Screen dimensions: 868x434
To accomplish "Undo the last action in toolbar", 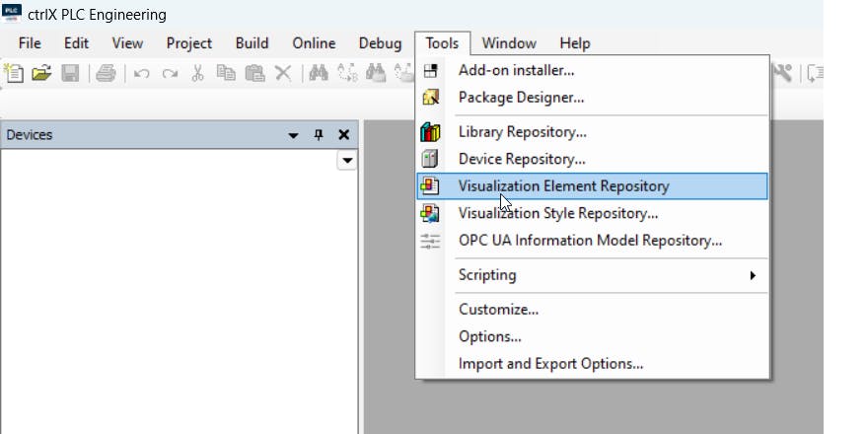I will [x=142, y=74].
